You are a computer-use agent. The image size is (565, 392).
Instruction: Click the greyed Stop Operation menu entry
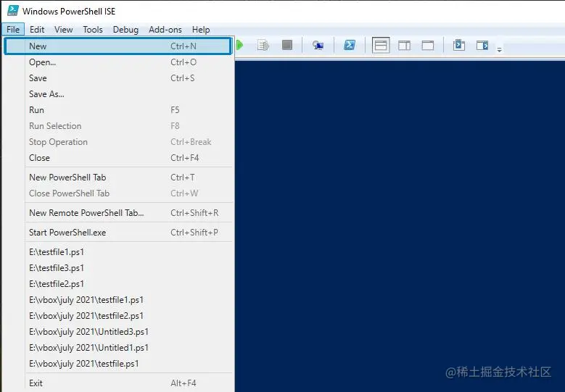pos(117,142)
